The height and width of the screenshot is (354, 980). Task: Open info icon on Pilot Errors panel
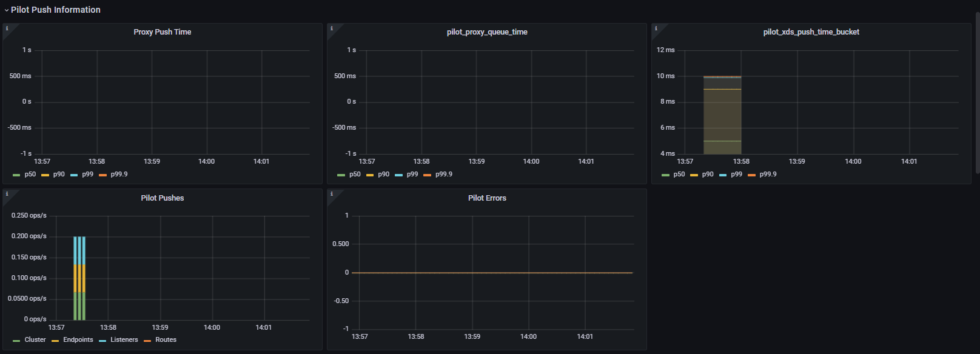(x=332, y=194)
